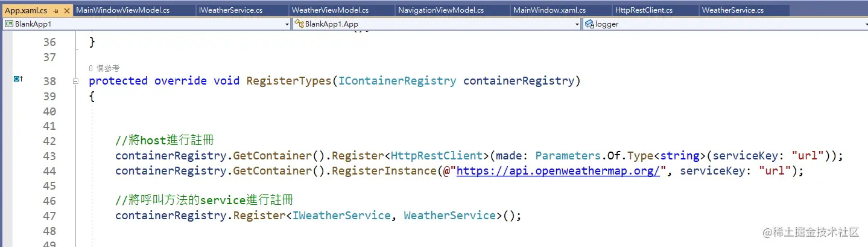The height and width of the screenshot is (247, 868).
Task: Click the '0 個參考' CodeLens reference link
Action: point(104,68)
